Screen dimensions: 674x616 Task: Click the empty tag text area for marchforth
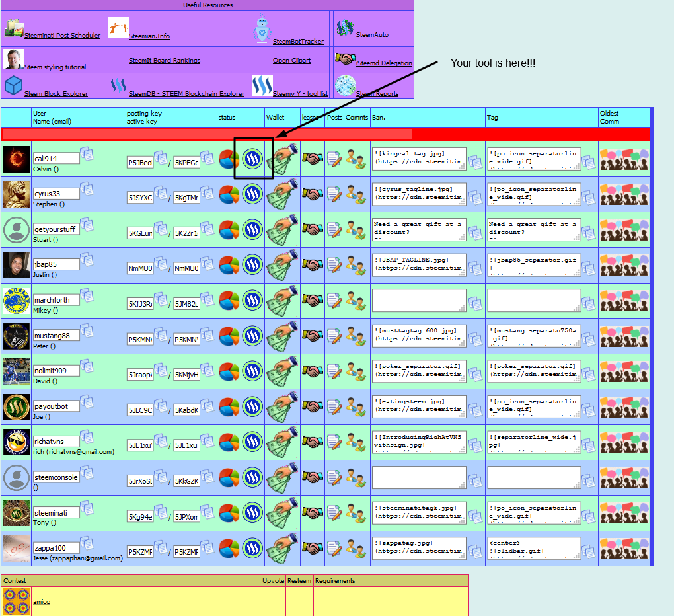point(534,300)
